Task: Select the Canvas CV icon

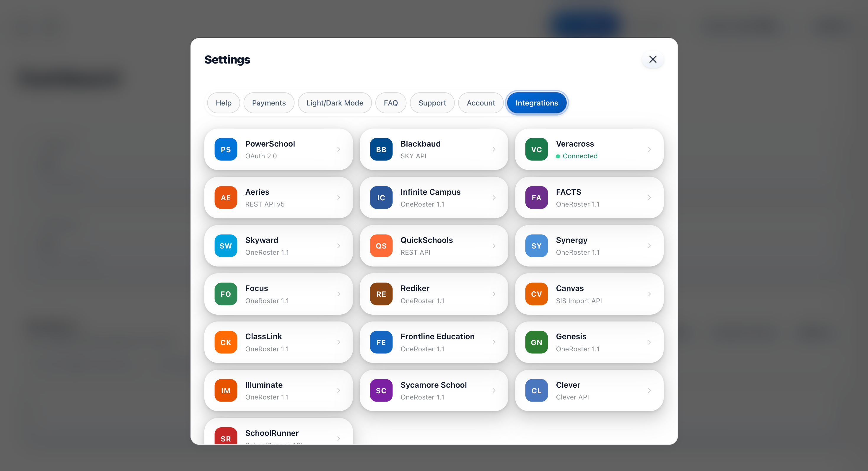Action: 536,294
